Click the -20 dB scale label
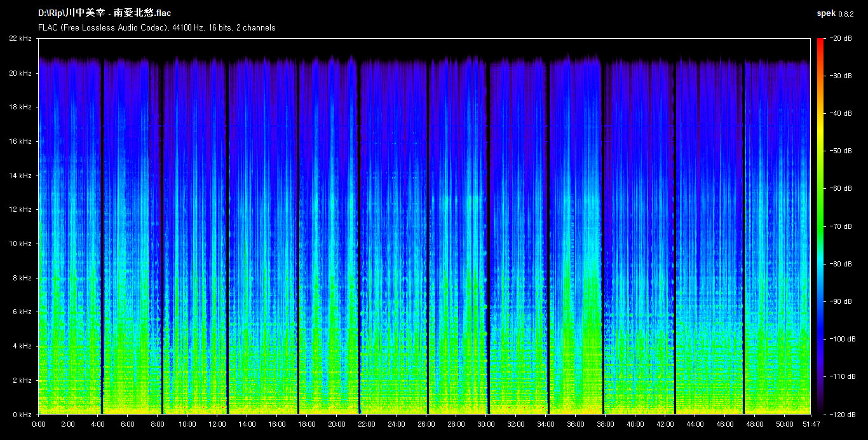This screenshot has width=868, height=440. [x=841, y=39]
